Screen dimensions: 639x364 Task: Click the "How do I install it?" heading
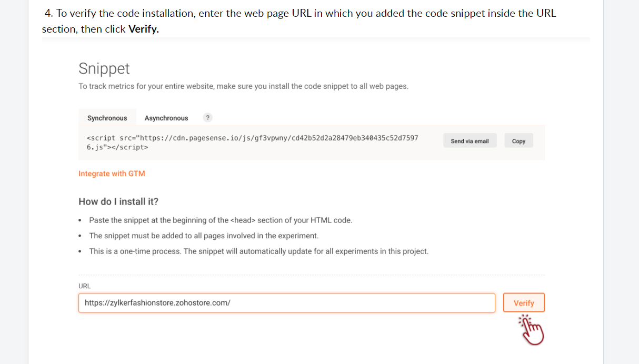pos(118,201)
